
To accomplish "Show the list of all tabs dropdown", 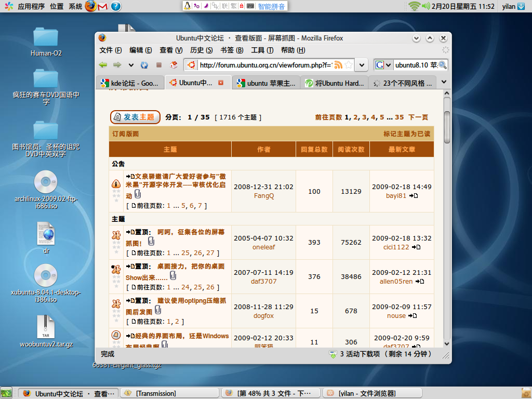I will (x=444, y=82).
